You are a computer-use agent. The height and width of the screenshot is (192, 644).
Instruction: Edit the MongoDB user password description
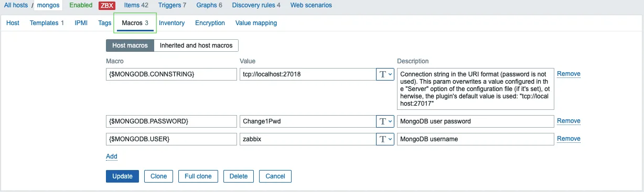476,121
